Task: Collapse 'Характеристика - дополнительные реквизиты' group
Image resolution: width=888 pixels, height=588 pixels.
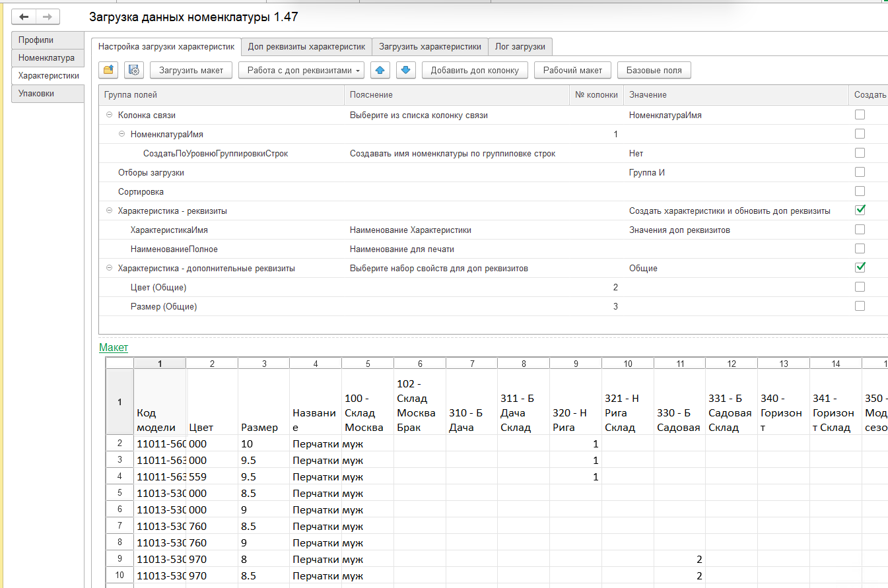Action: click(x=109, y=269)
